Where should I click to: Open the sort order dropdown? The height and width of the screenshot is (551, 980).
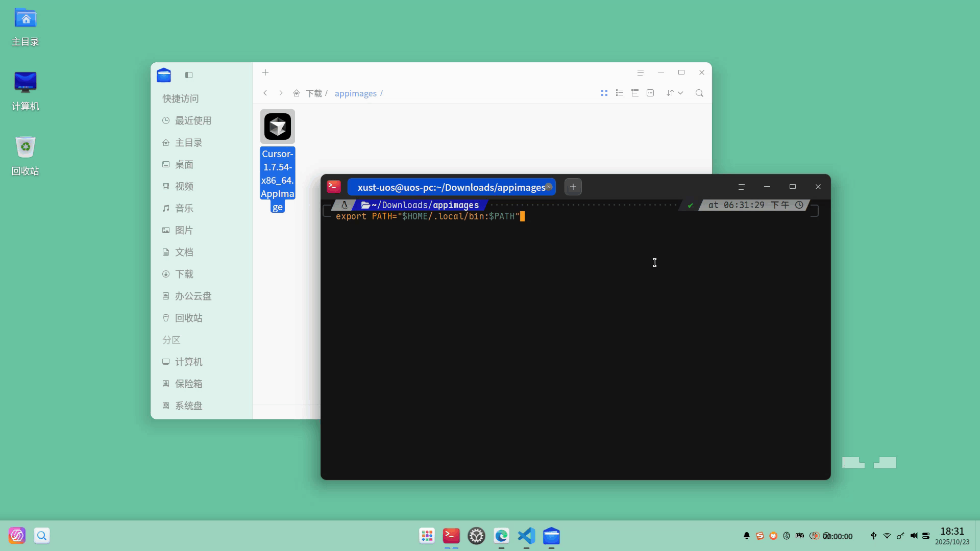pos(675,93)
